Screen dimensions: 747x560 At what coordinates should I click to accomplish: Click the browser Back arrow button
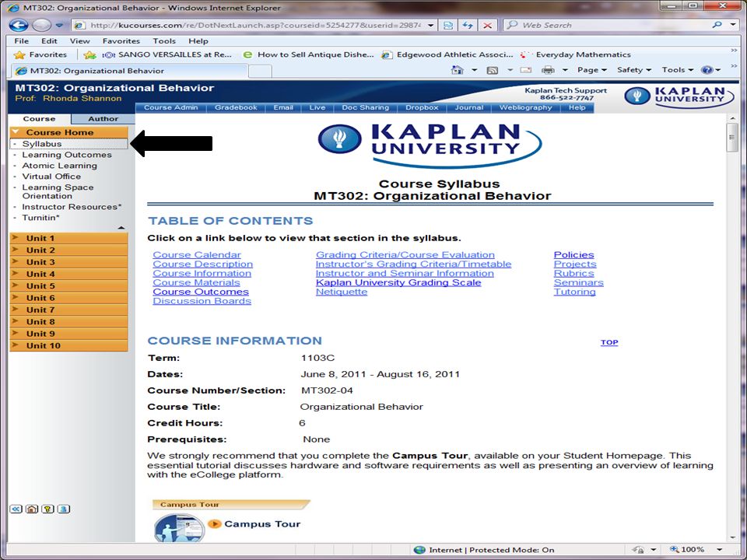19,25
